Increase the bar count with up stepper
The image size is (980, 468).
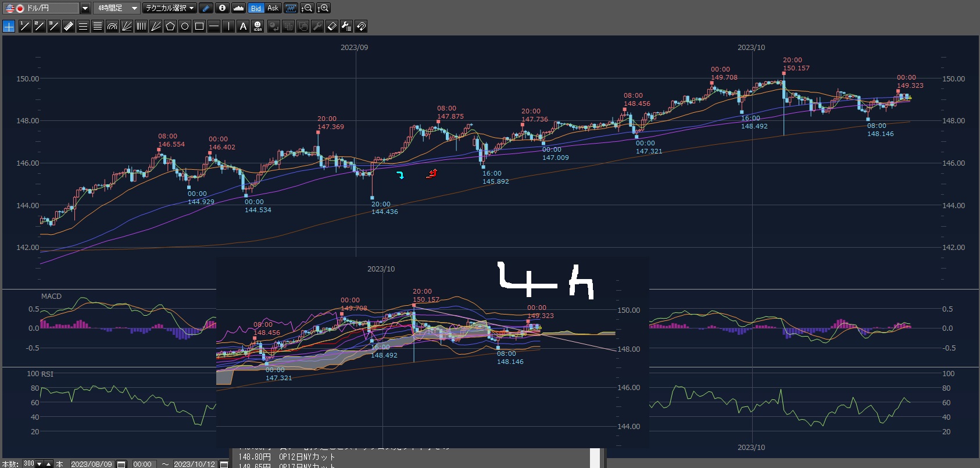tap(49, 464)
